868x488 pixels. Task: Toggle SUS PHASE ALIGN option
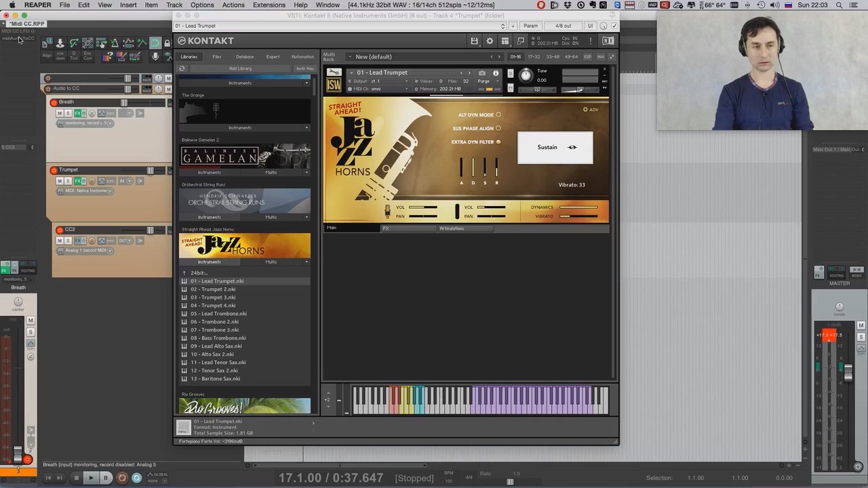pos(498,129)
